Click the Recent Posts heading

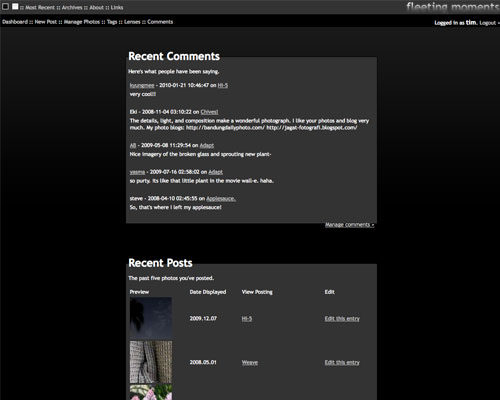pyautogui.click(x=160, y=263)
